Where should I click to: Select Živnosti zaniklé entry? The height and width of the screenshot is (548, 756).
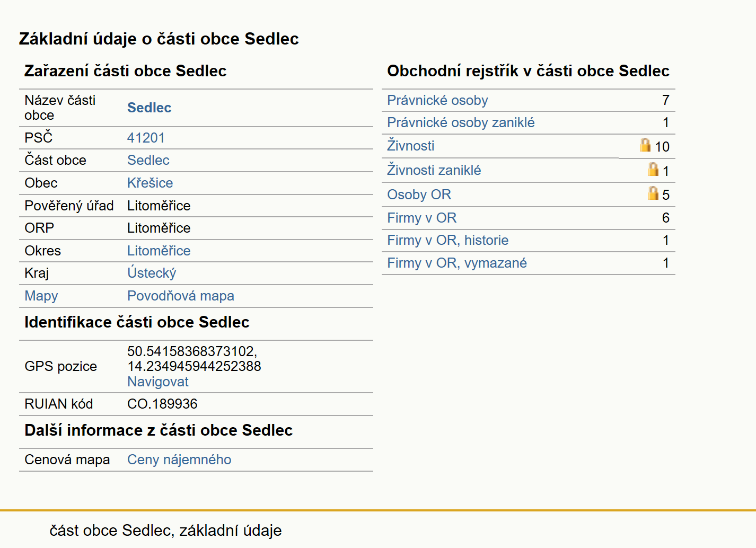[x=434, y=170]
